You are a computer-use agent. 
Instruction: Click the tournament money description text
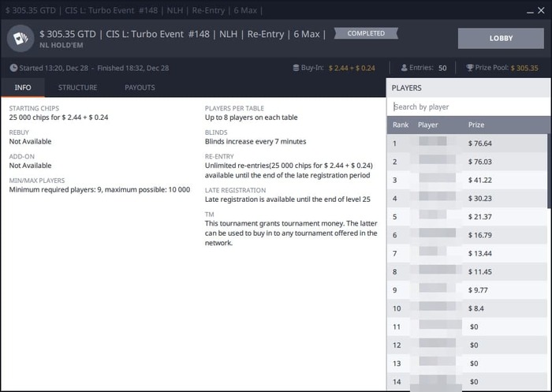pos(291,233)
